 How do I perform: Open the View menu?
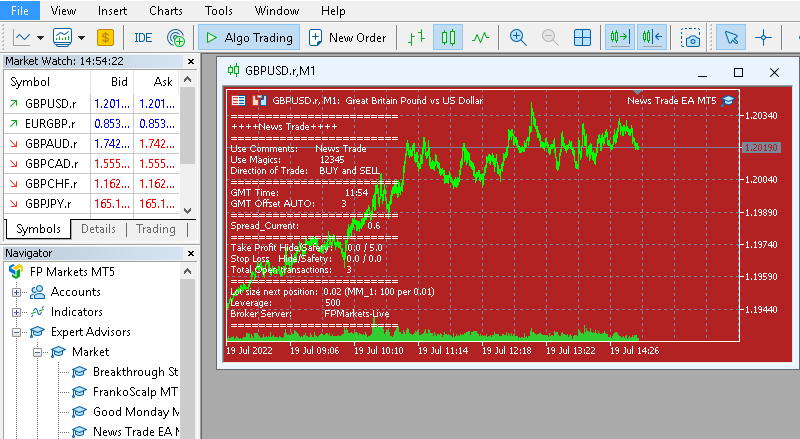tap(63, 11)
